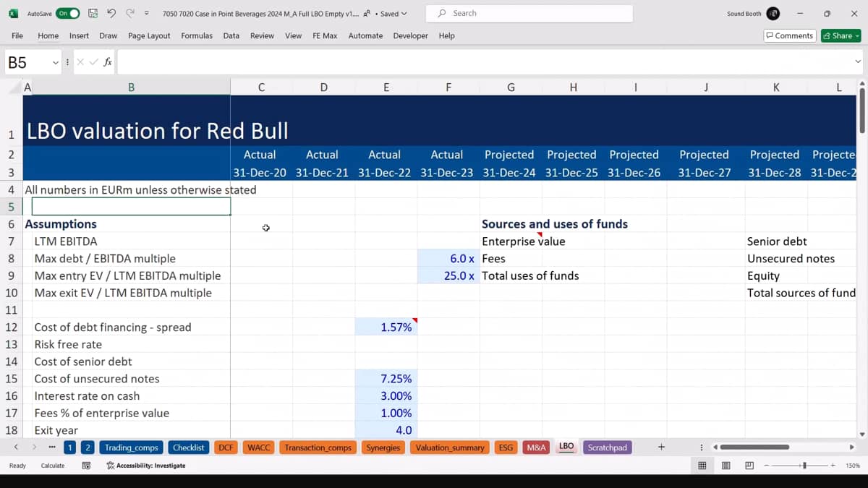The height and width of the screenshot is (488, 868).
Task: Open the Synergies sheet tab
Action: pyautogui.click(x=383, y=448)
